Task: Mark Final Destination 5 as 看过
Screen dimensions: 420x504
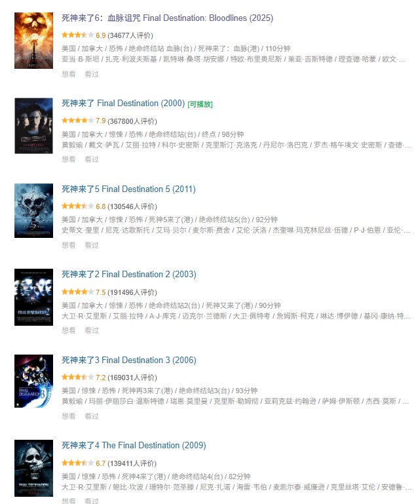Action: point(92,245)
